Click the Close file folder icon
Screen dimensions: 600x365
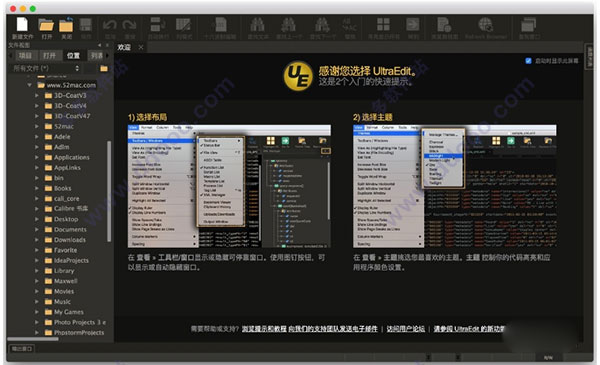point(66,25)
